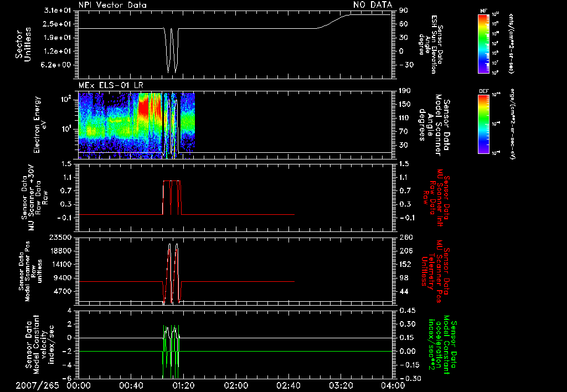Select the "Sector Unitless" axis title
The image size is (567, 392).
click(23, 44)
